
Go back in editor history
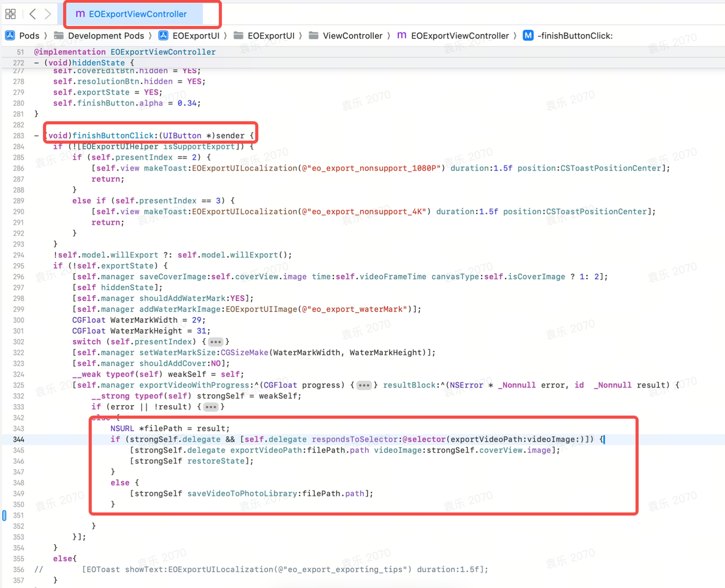(x=32, y=14)
